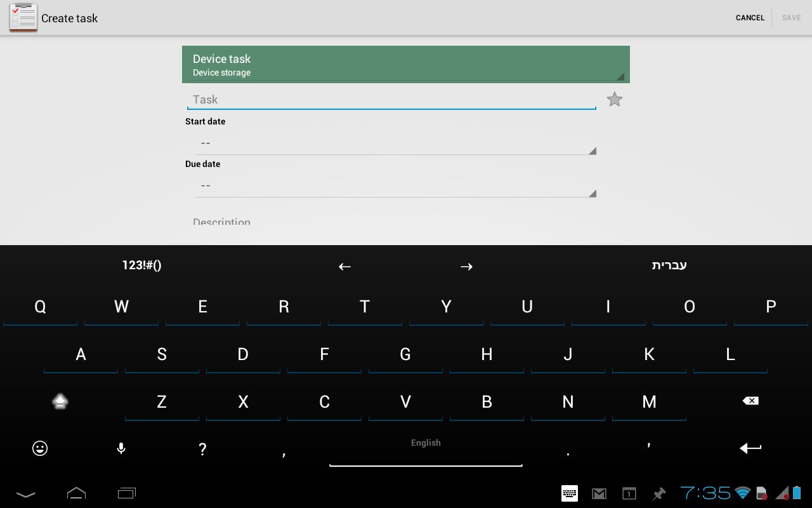The image size is (812, 508).
Task: Switch to 123!#() symbols keyboard
Action: pos(141,265)
